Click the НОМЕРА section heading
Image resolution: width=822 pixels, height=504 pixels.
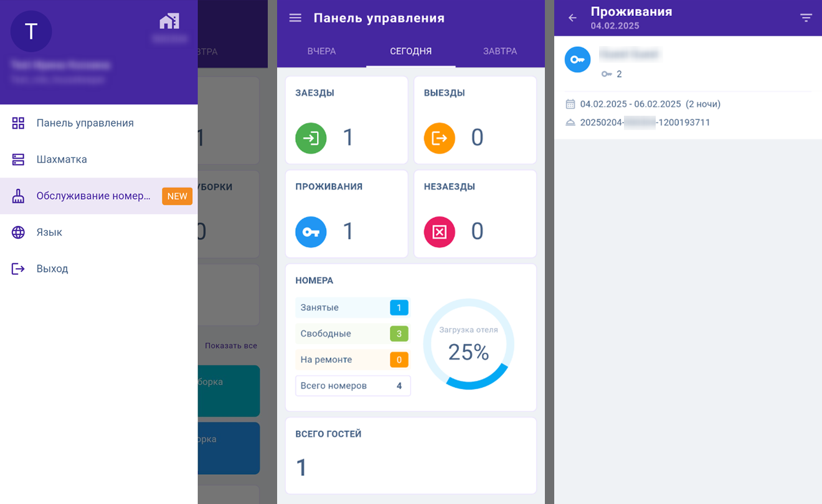coord(314,281)
